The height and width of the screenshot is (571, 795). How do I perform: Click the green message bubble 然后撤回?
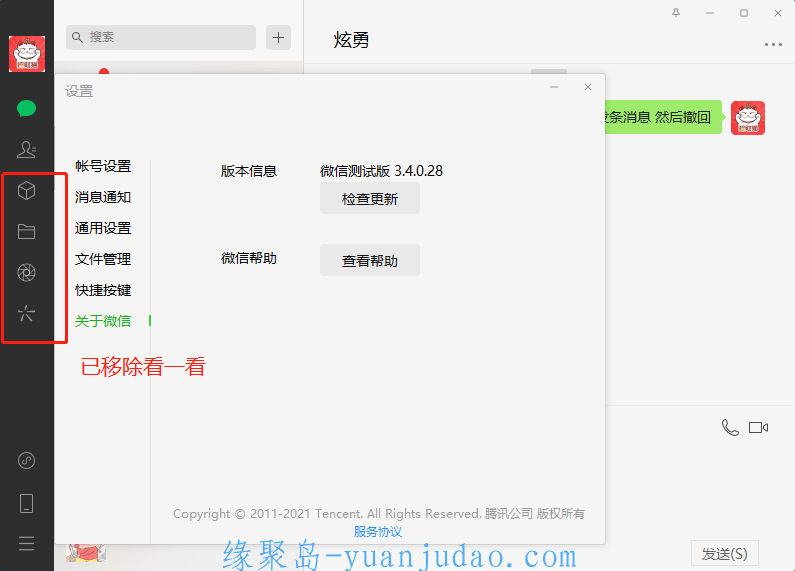pyautogui.click(x=663, y=117)
